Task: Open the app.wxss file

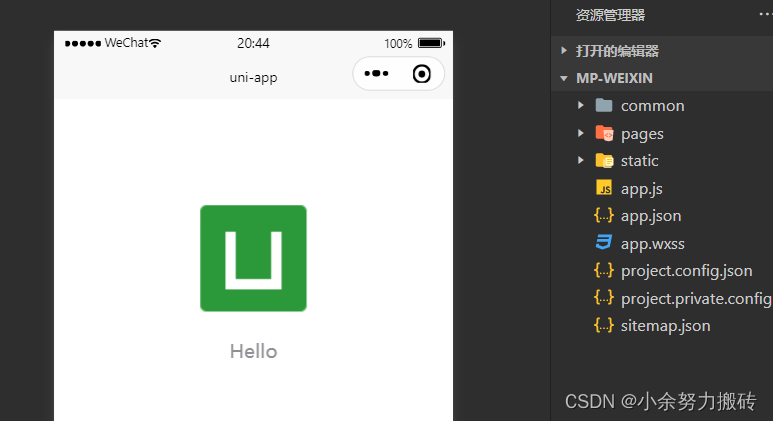Action: point(653,245)
